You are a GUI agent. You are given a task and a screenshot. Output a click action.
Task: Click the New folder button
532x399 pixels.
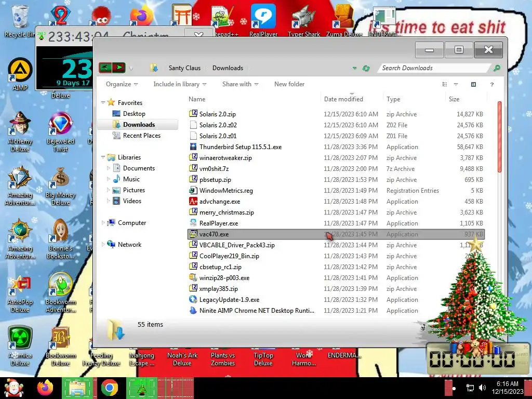(289, 84)
